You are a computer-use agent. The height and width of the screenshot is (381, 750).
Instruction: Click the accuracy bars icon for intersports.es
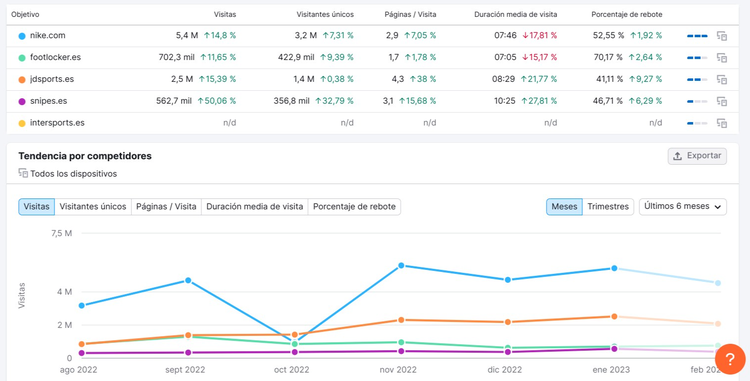pyautogui.click(x=697, y=123)
